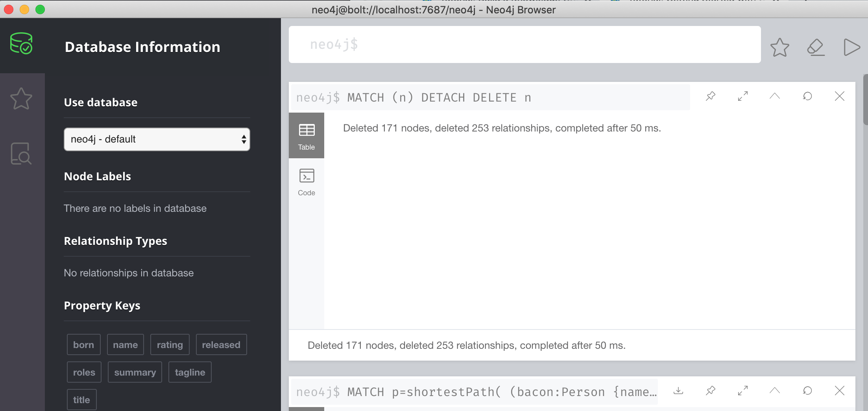Viewport: 868px width, 411px height.
Task: Run query with the play button
Action: click(x=851, y=47)
